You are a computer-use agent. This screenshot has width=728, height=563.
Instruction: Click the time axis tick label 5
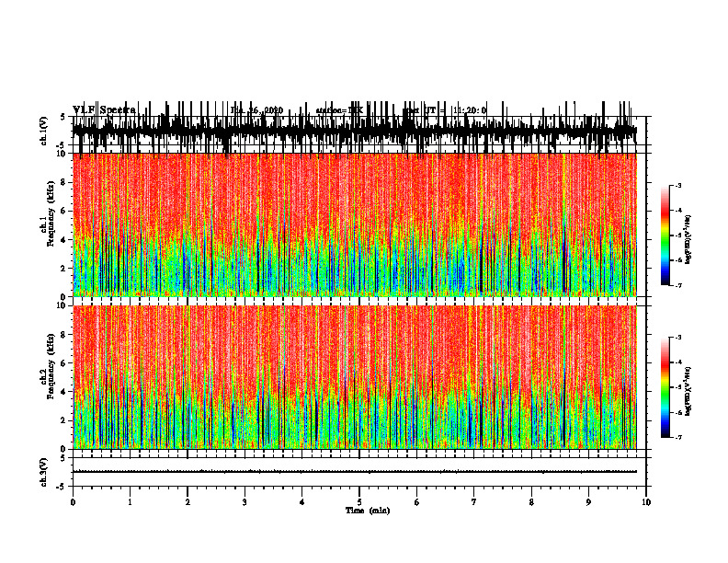[359, 502]
